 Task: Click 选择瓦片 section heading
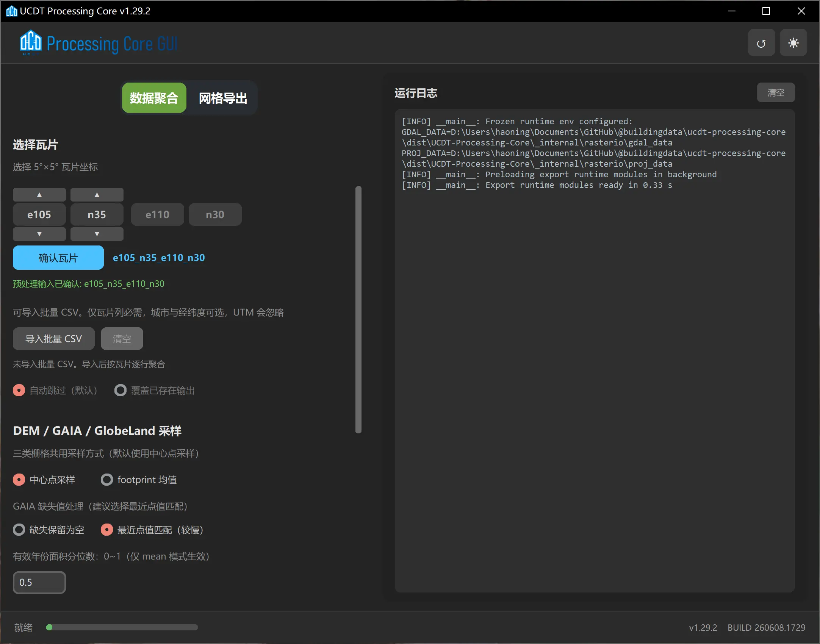pos(36,144)
